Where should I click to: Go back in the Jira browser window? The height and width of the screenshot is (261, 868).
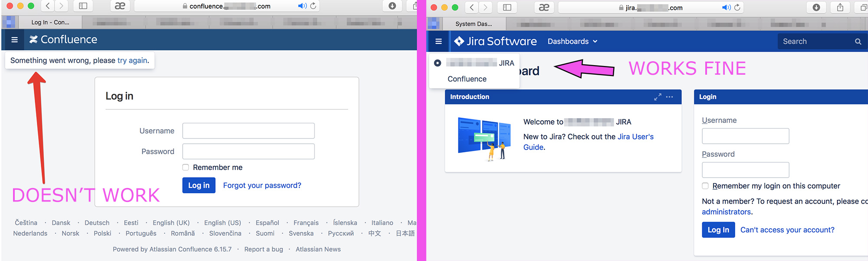click(471, 7)
